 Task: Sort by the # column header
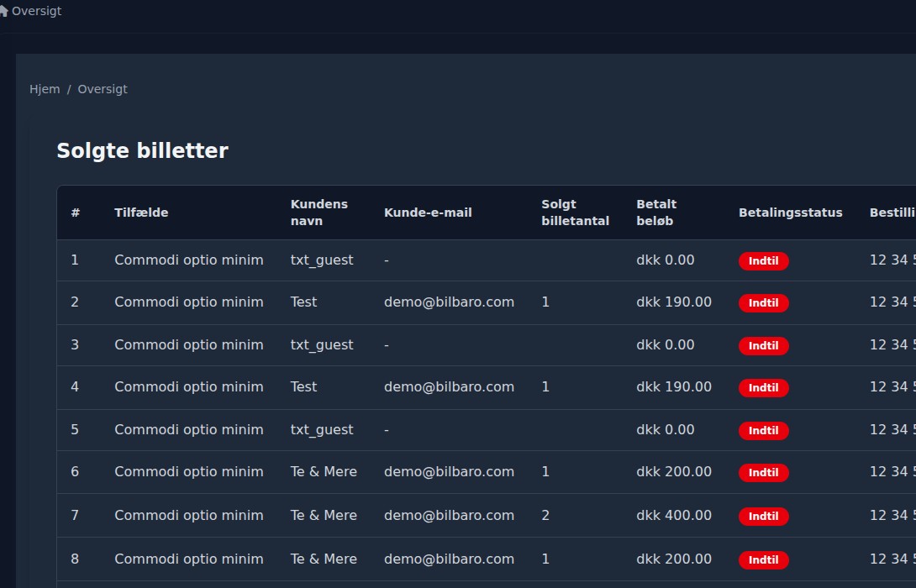76,213
